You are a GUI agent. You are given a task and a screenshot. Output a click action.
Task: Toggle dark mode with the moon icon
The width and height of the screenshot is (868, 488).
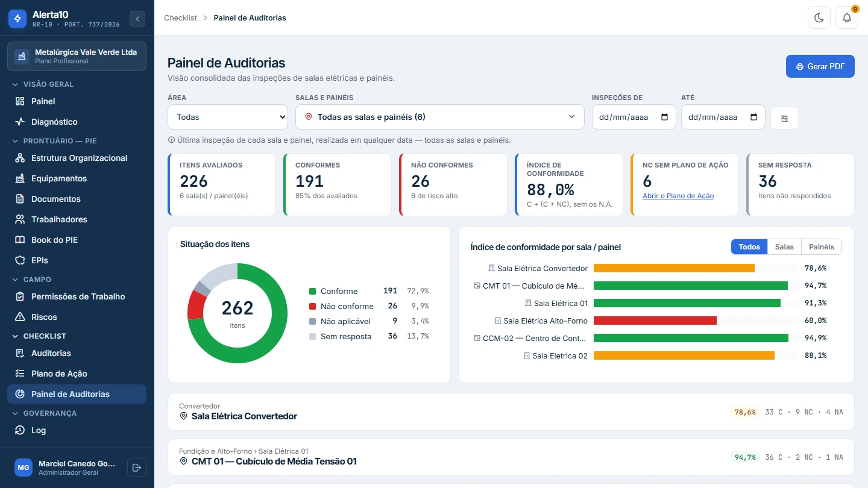click(x=819, y=17)
